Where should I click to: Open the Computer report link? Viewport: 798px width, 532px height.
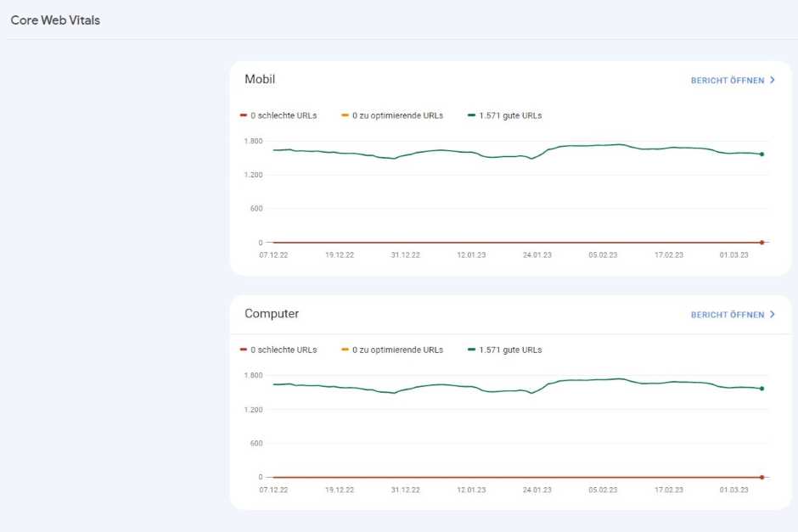733,315
